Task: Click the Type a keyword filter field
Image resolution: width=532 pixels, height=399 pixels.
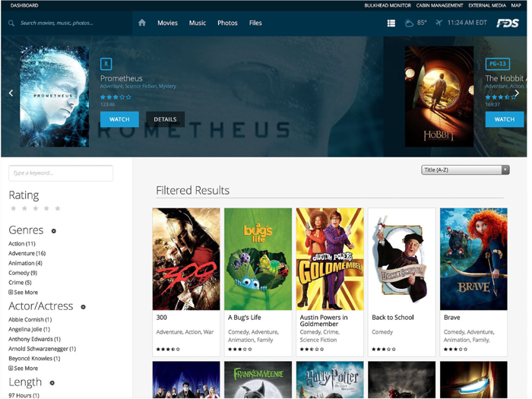Action: coord(61,173)
